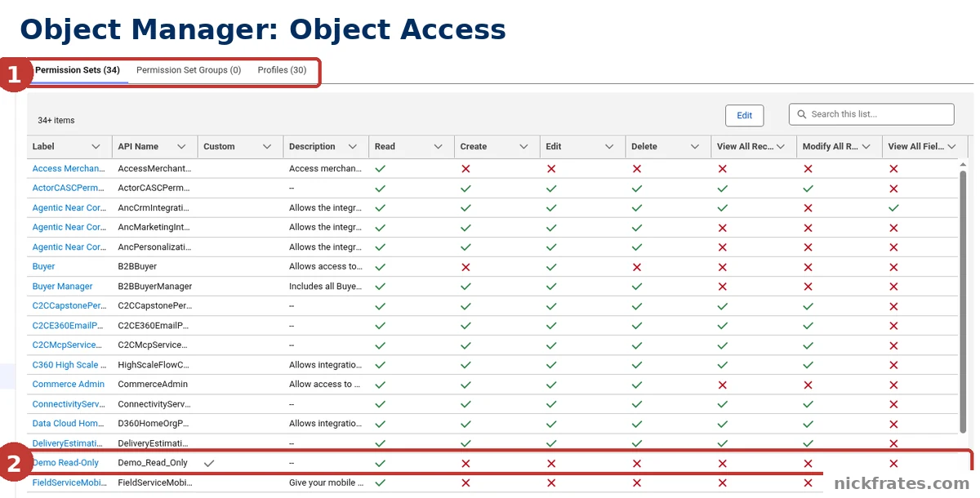This screenshot has width=980, height=498.
Task: Click Delete X icon in Demo Read-Only row
Action: [x=637, y=463]
